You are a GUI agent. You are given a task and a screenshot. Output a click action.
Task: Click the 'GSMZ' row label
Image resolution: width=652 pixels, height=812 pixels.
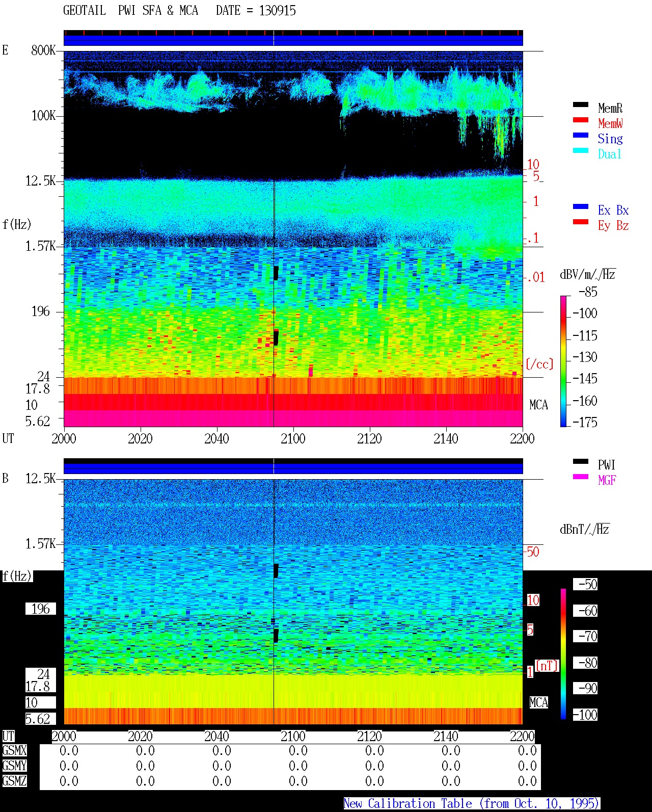pyautogui.click(x=14, y=781)
